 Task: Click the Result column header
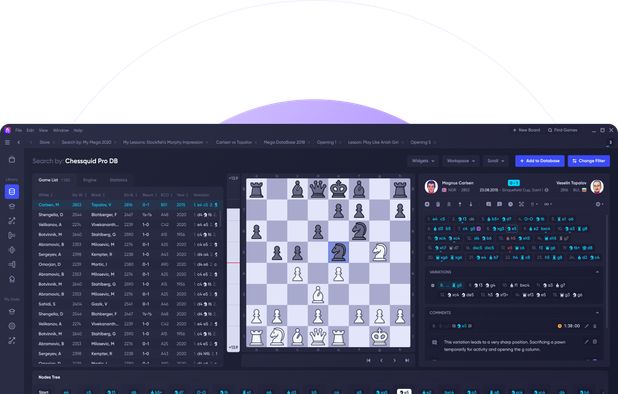[148, 195]
